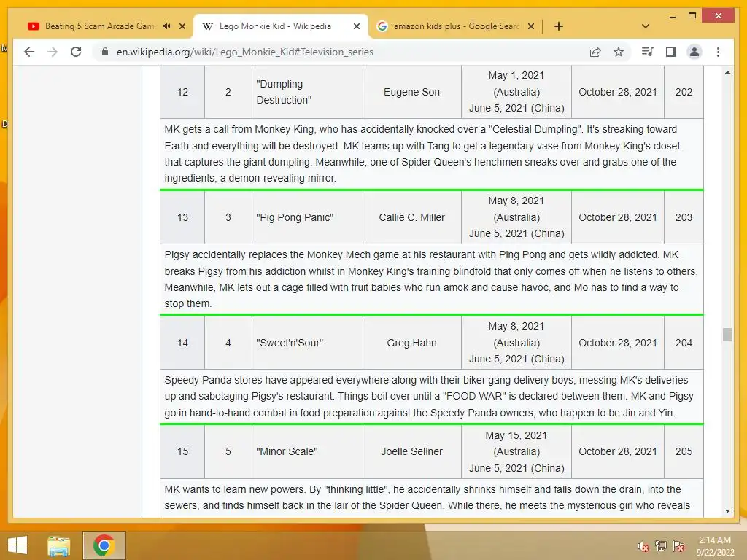
Task: Click episode number 13 cell
Action: 182,217
